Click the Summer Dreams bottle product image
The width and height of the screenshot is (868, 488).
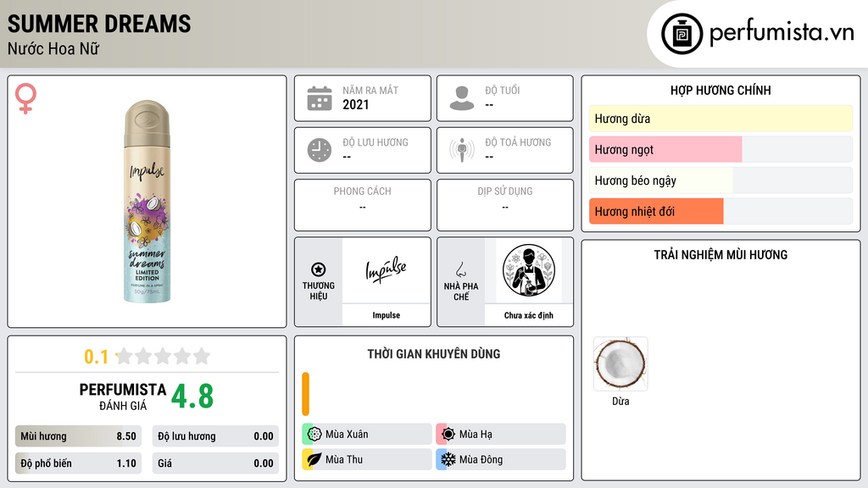[147, 202]
